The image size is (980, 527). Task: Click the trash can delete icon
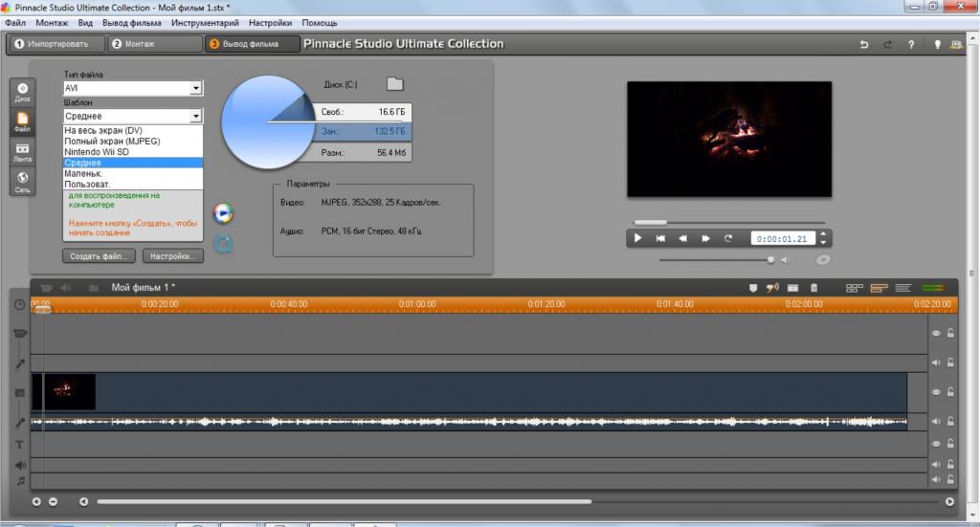(x=813, y=288)
